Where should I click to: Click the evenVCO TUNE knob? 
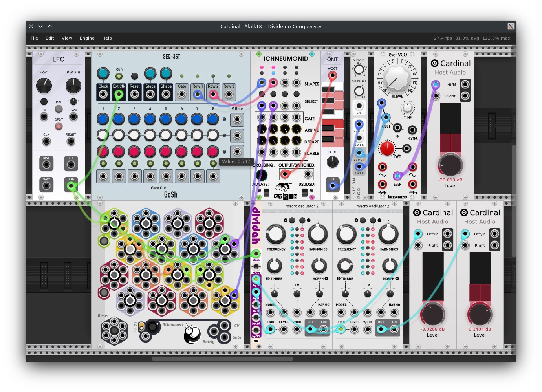[x=407, y=107]
